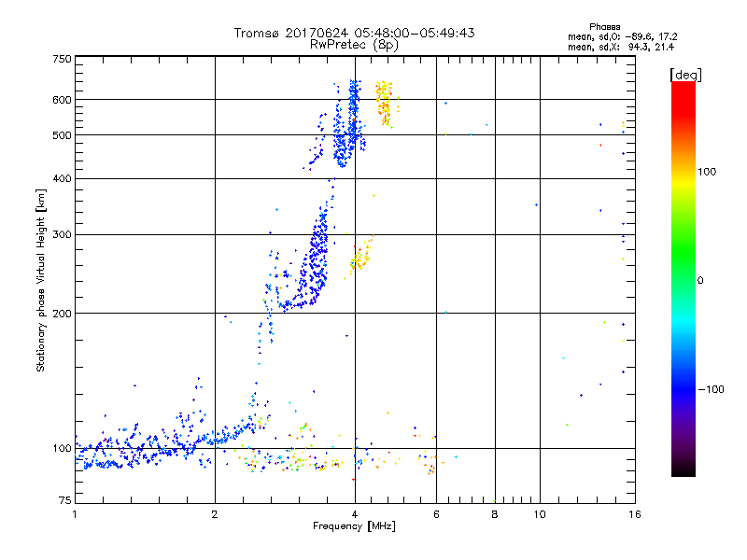This screenshot has height=560, width=747.
Task: Click the plot title with Tromsø date
Action: tap(354, 33)
